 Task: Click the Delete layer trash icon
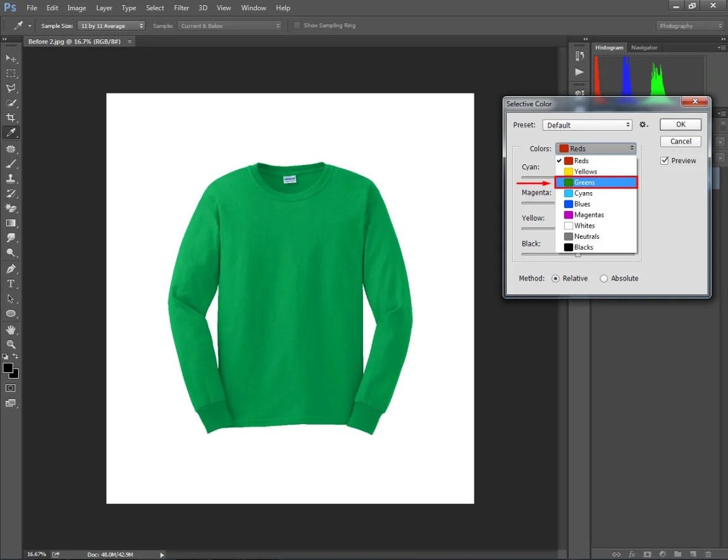tap(708, 554)
